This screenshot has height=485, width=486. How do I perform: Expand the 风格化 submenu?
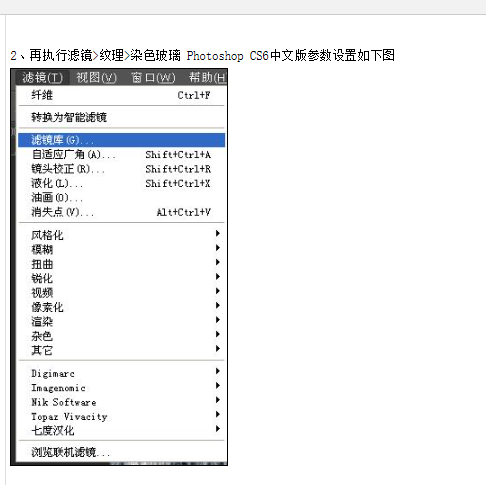(122, 235)
